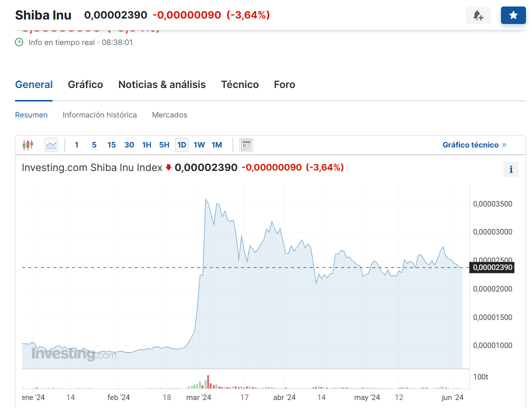Open the Mercados sub-tab
This screenshot has width=532, height=408.
point(170,115)
